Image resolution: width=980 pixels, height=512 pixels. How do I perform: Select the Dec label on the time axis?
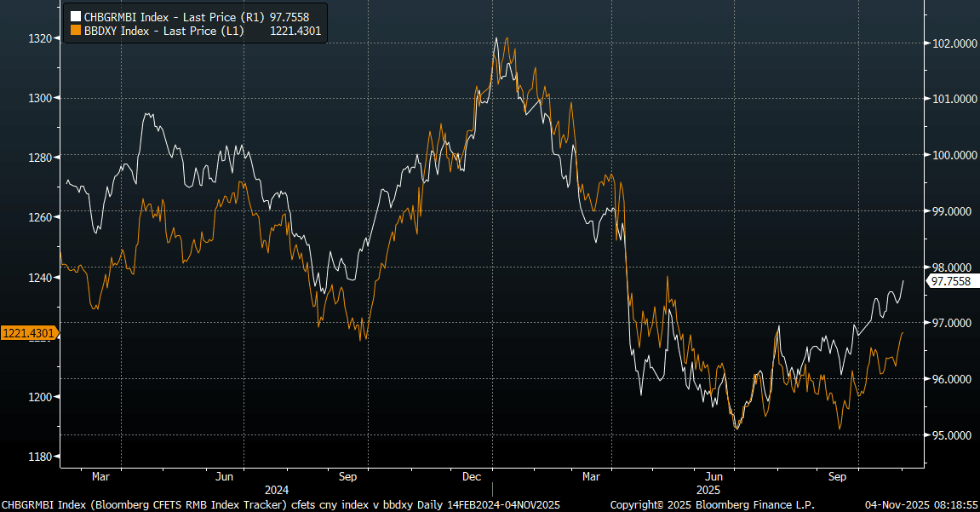[473, 476]
